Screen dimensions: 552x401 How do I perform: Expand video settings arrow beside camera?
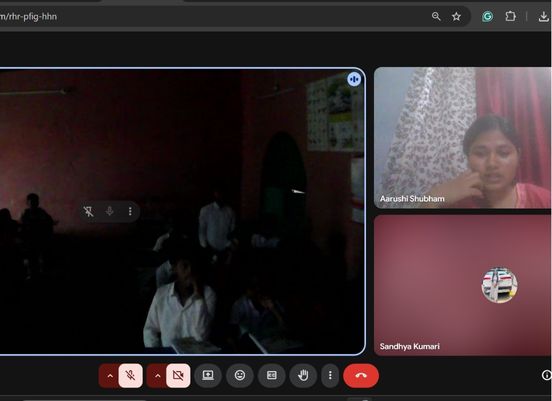(x=157, y=376)
